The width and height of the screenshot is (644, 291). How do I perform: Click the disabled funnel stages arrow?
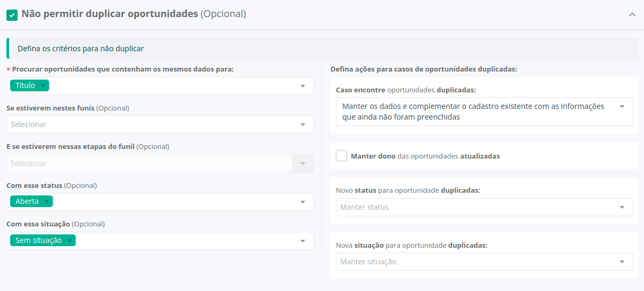303,163
